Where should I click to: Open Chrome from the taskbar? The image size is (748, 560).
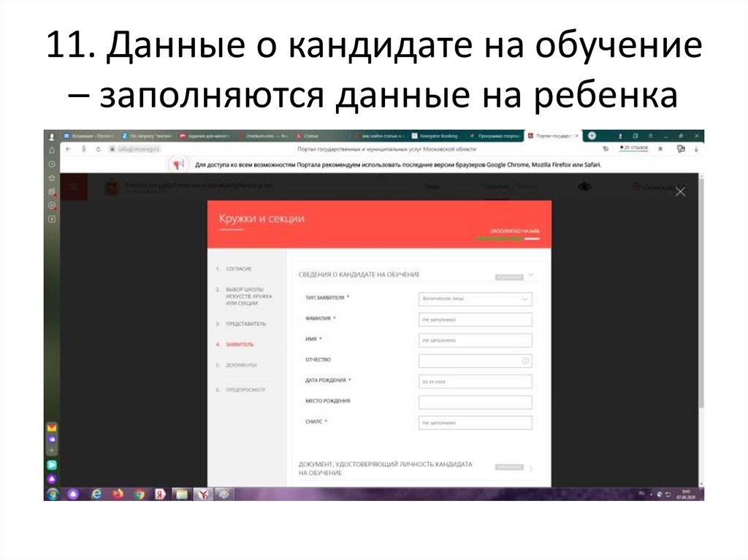point(140,494)
